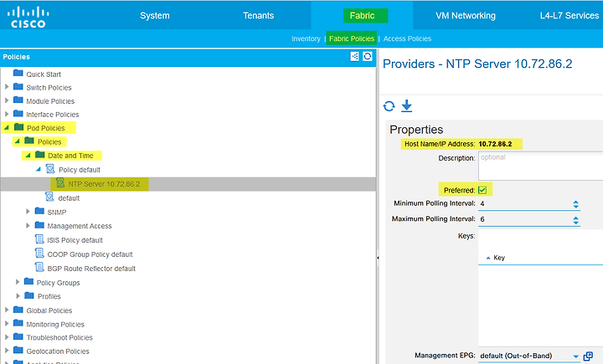Click the SNMP folder icon
603x364 pixels.
tap(39, 211)
